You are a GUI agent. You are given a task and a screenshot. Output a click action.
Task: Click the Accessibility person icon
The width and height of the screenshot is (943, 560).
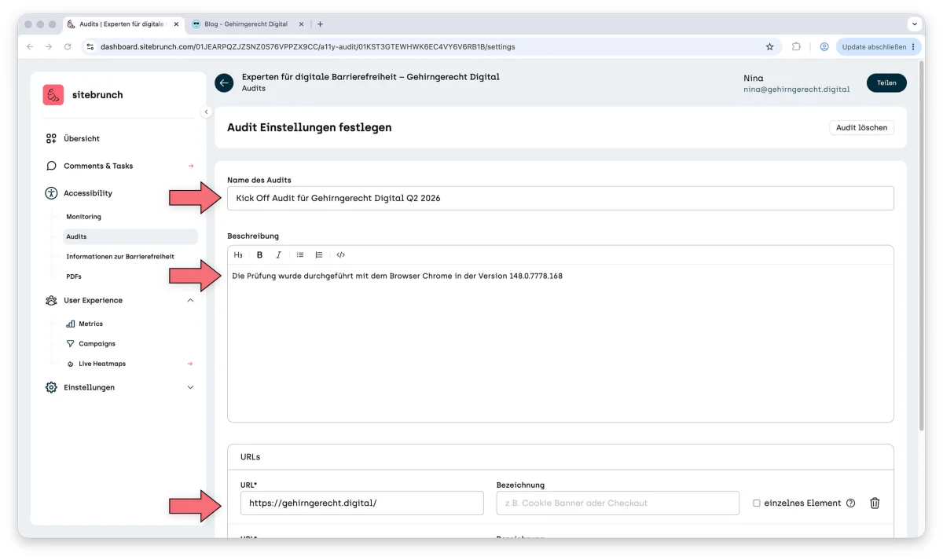pos(51,193)
